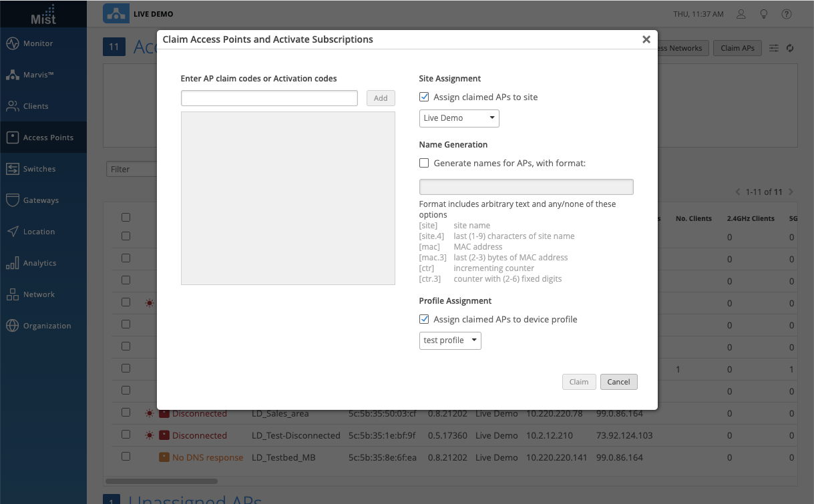The image size is (814, 504).
Task: Close the Claim Access Points dialog
Action: pyautogui.click(x=646, y=39)
